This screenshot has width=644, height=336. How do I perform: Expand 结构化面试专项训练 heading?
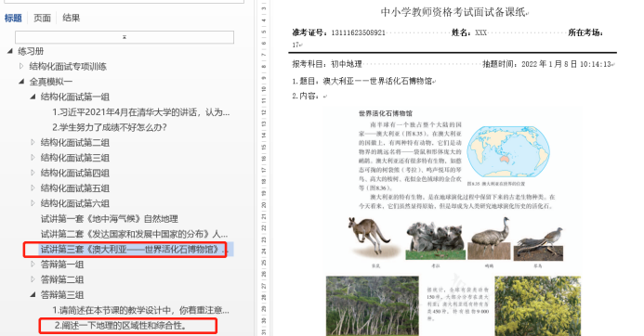point(21,66)
